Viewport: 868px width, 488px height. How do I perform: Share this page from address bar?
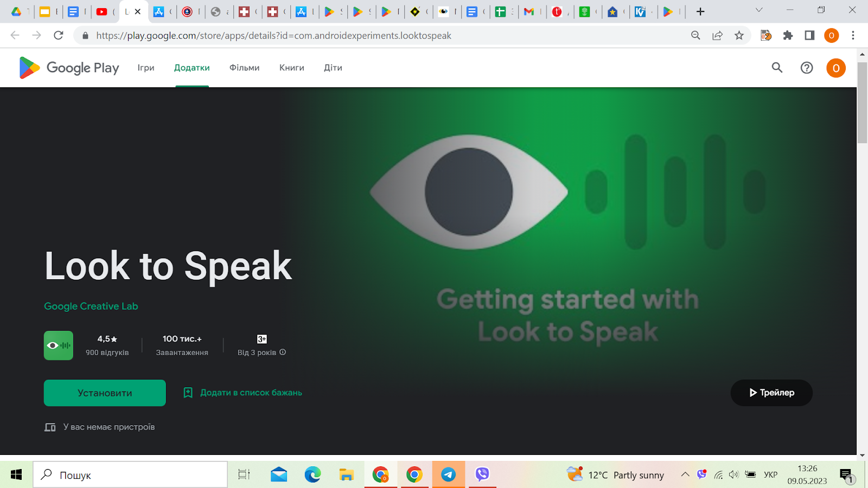717,35
